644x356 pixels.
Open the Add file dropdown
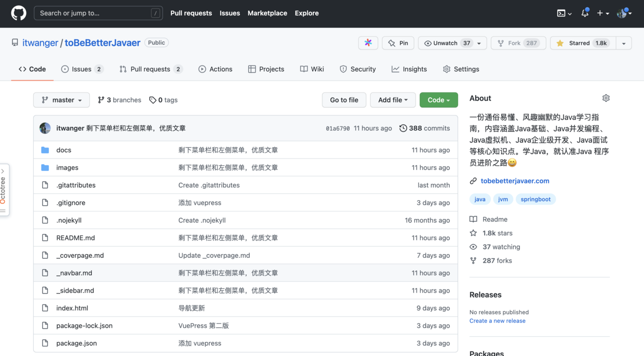click(x=393, y=100)
